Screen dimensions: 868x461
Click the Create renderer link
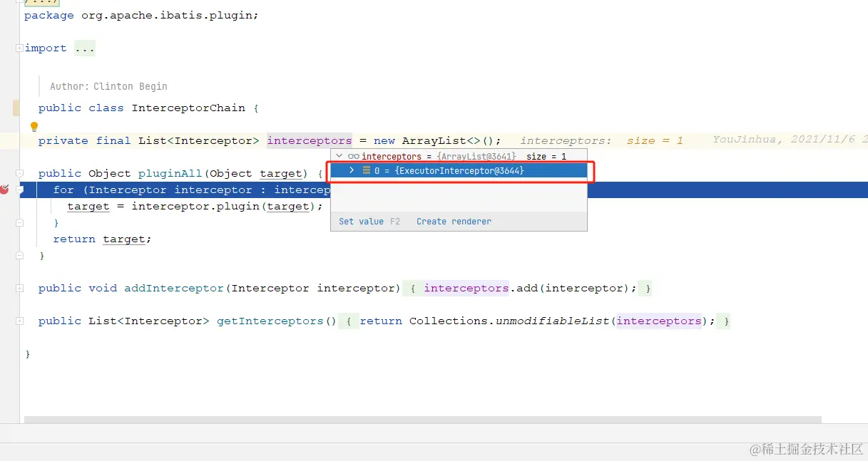[454, 222]
